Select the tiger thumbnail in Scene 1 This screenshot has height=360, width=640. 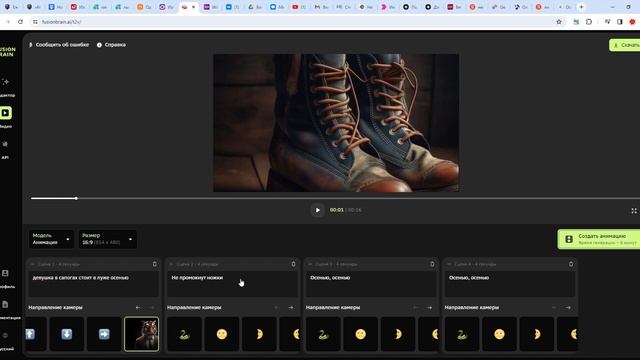[141, 334]
